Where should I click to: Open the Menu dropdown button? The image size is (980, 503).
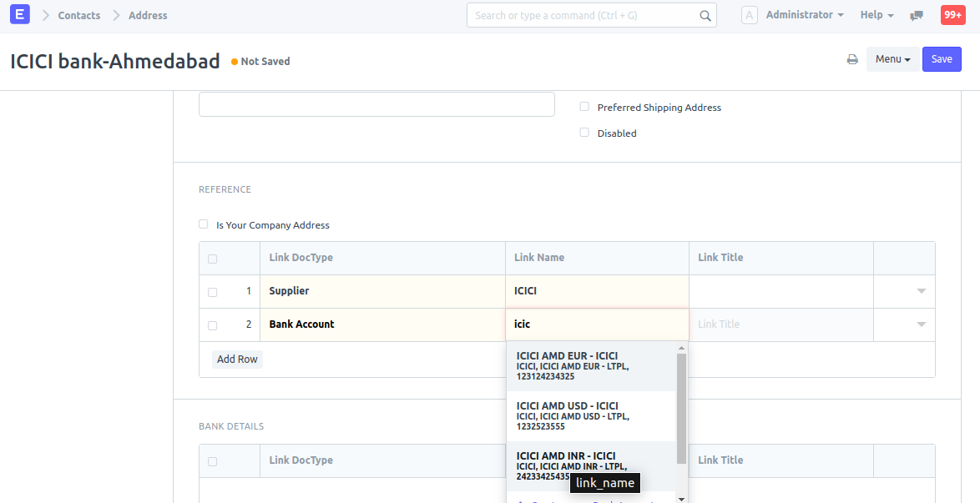pyautogui.click(x=892, y=59)
